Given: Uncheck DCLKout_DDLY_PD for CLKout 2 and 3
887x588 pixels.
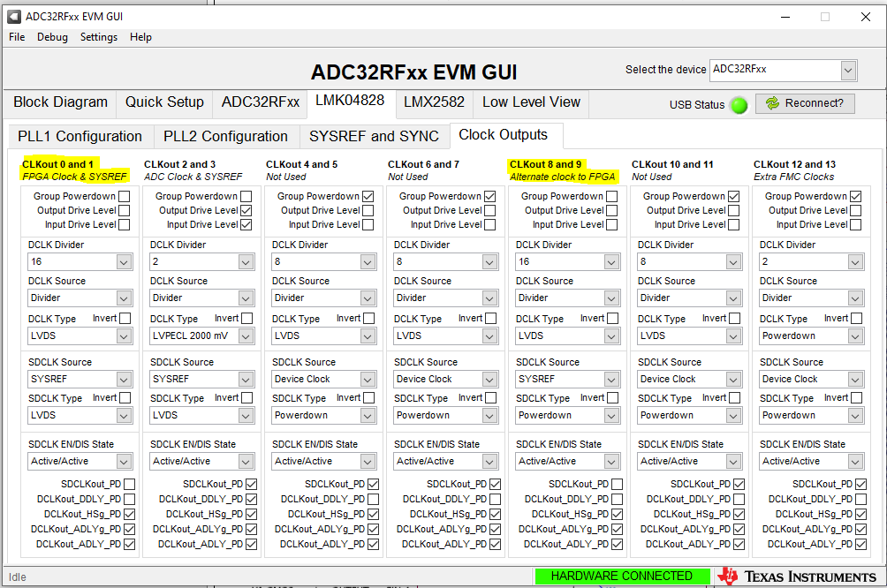Looking at the screenshot, I should [252, 499].
